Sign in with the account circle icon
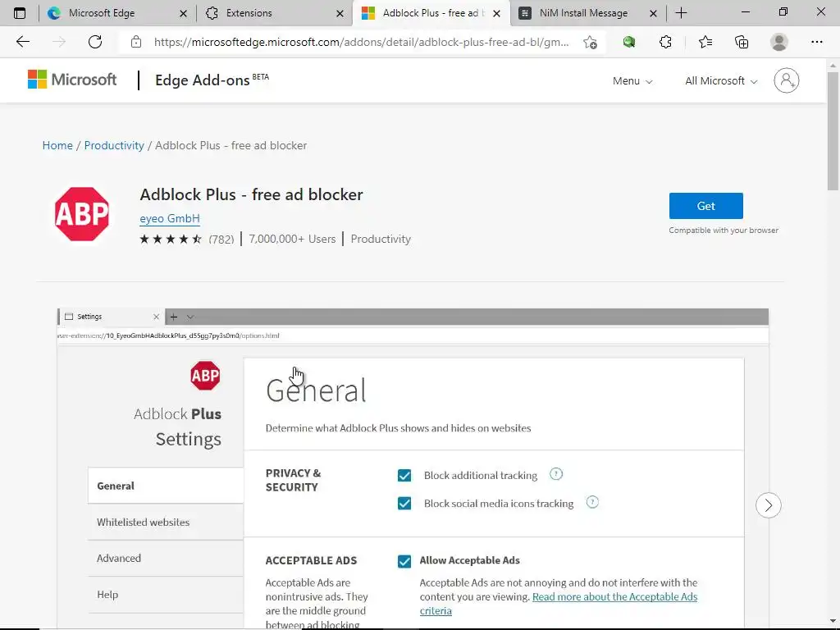The height and width of the screenshot is (630, 840). [x=786, y=80]
